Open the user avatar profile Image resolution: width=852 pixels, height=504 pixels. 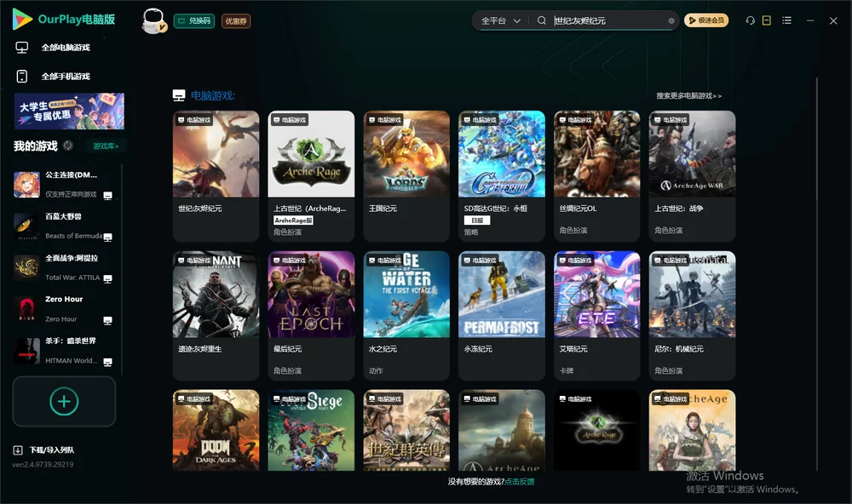click(153, 21)
